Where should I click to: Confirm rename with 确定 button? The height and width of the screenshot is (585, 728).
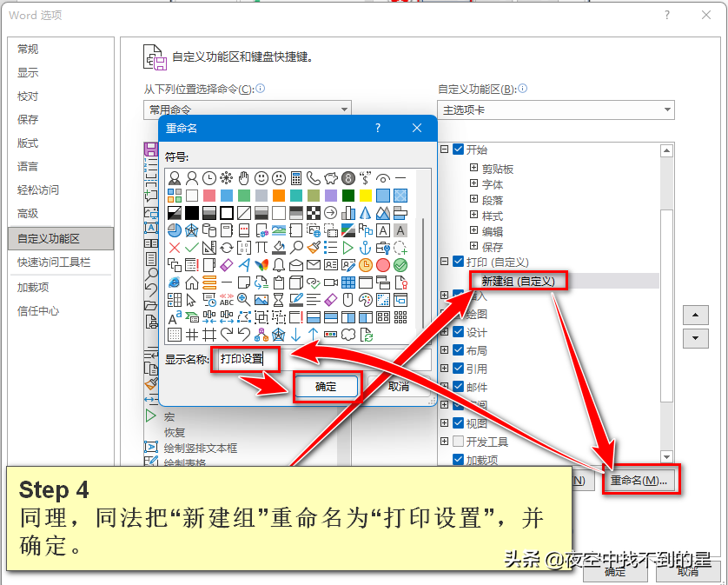pos(326,387)
